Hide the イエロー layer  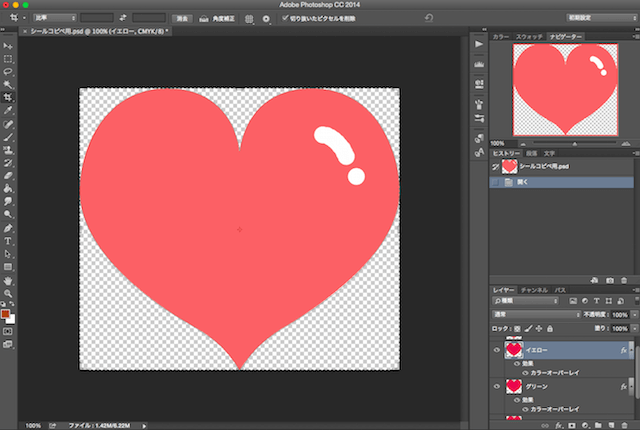click(x=496, y=350)
